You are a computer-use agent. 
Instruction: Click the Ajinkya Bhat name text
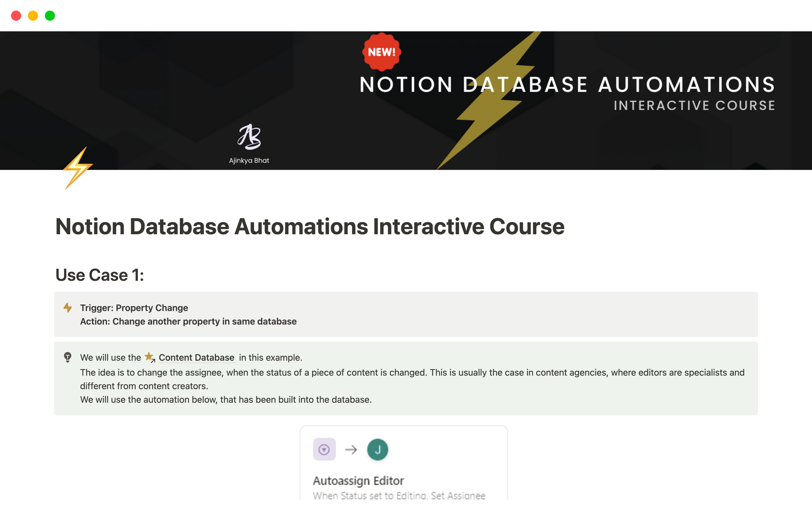click(249, 160)
